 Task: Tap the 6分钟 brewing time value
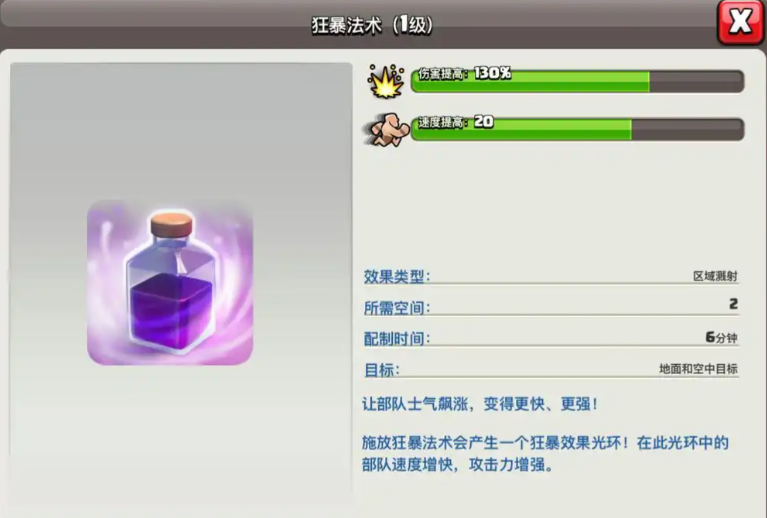coord(722,338)
